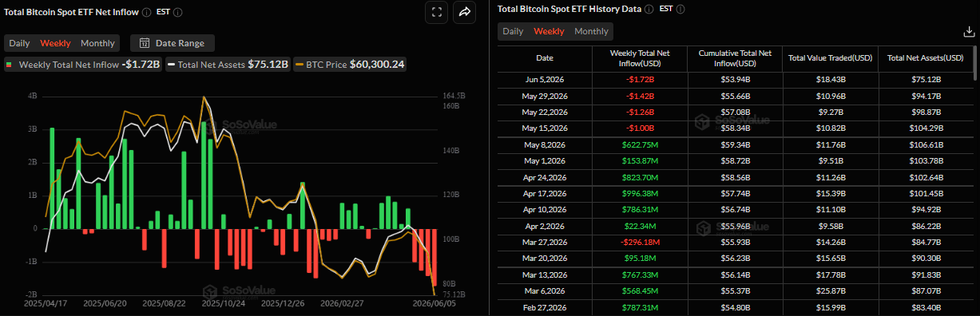Select the May 8,2026 date cell
The height and width of the screenshot is (316, 980).
[x=544, y=145]
